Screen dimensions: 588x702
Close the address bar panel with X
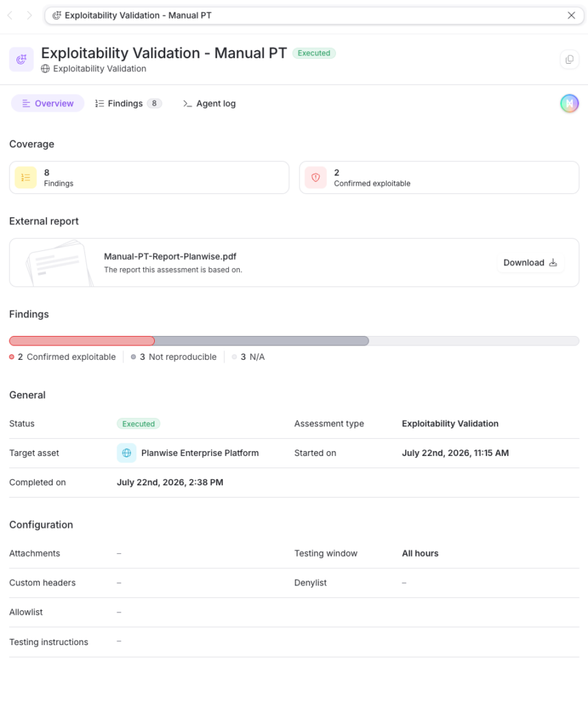coord(571,16)
